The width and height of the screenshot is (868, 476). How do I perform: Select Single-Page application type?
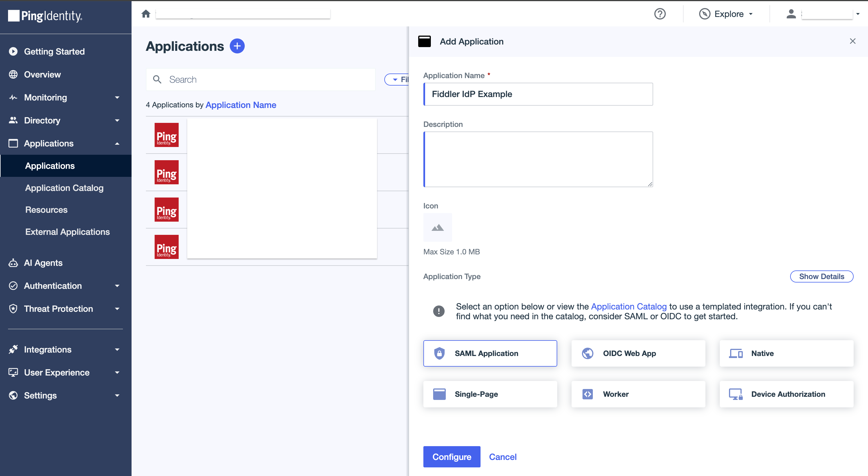(490, 394)
